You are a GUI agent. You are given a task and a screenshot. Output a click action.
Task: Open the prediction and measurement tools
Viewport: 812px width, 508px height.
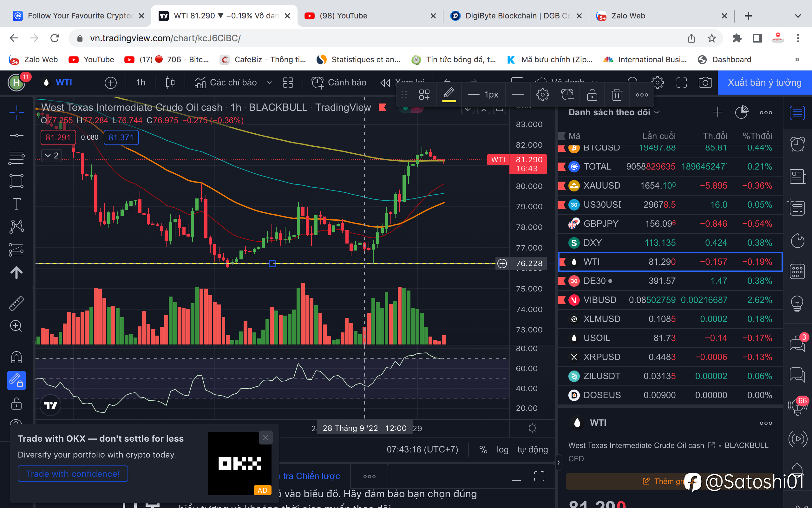click(16, 250)
